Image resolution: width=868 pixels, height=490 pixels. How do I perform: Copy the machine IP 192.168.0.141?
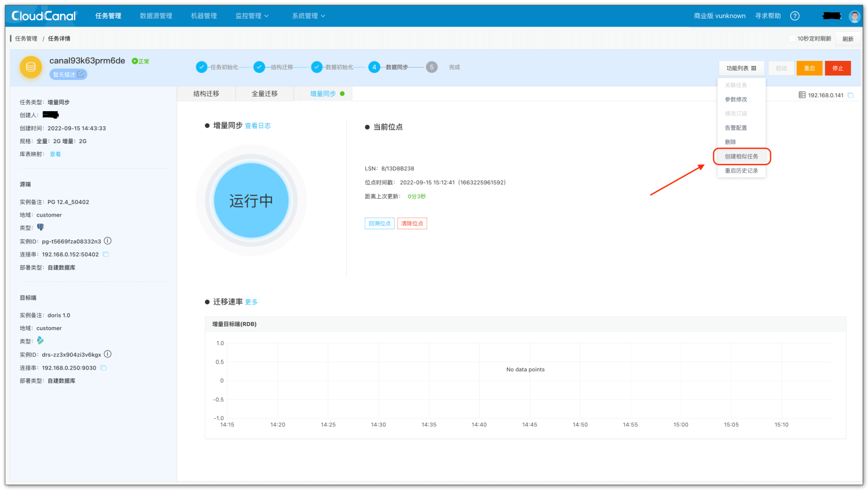pyautogui.click(x=851, y=95)
